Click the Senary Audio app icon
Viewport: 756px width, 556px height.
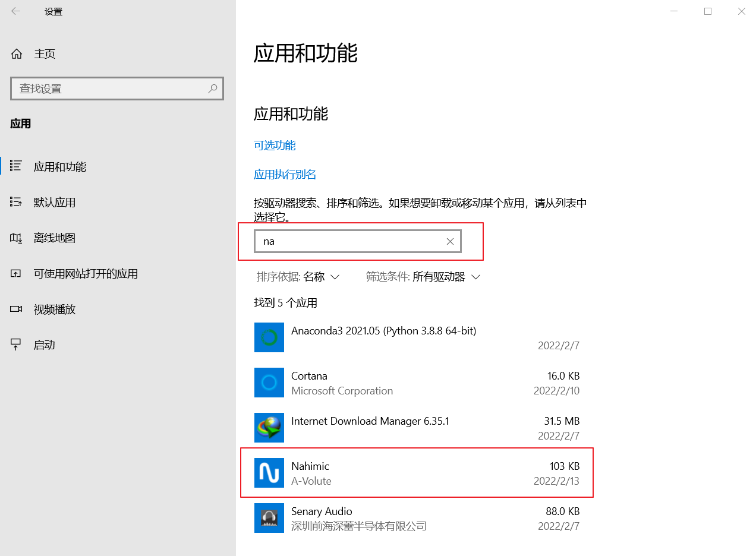click(269, 518)
